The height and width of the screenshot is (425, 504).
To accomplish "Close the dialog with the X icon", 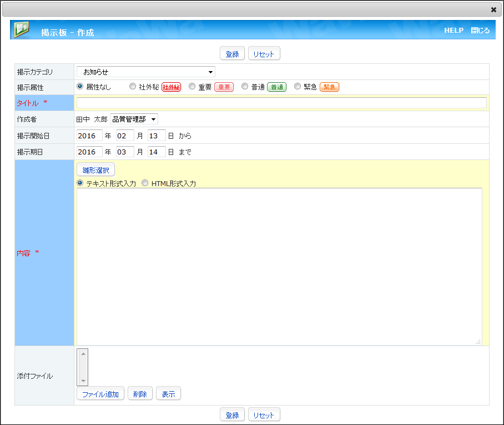I will [493, 9].
